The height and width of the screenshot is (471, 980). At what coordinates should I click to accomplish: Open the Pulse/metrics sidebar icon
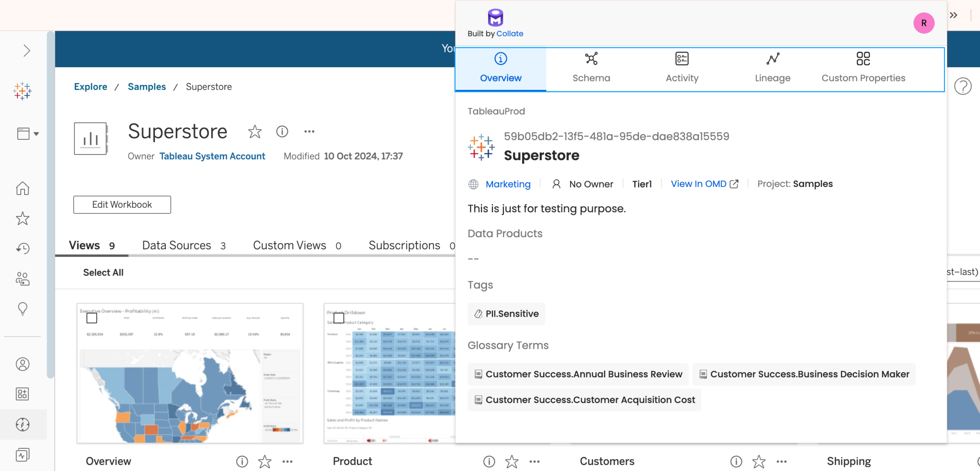pyautogui.click(x=23, y=455)
